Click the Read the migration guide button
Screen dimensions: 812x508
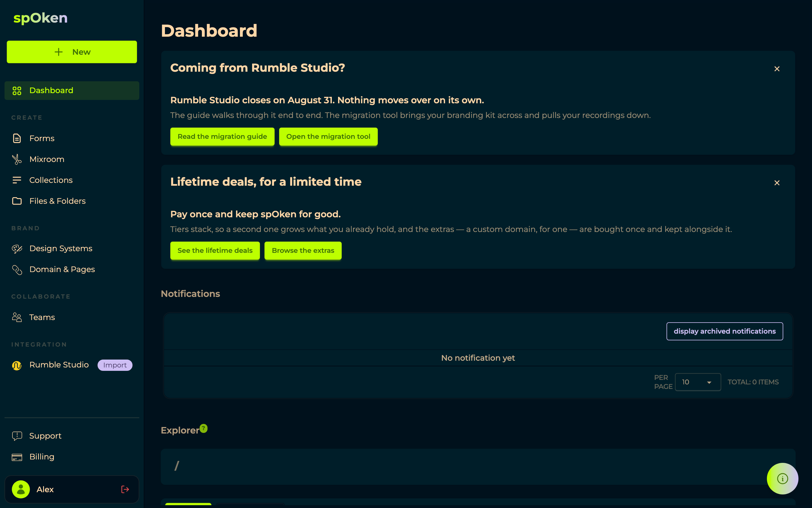(x=222, y=136)
